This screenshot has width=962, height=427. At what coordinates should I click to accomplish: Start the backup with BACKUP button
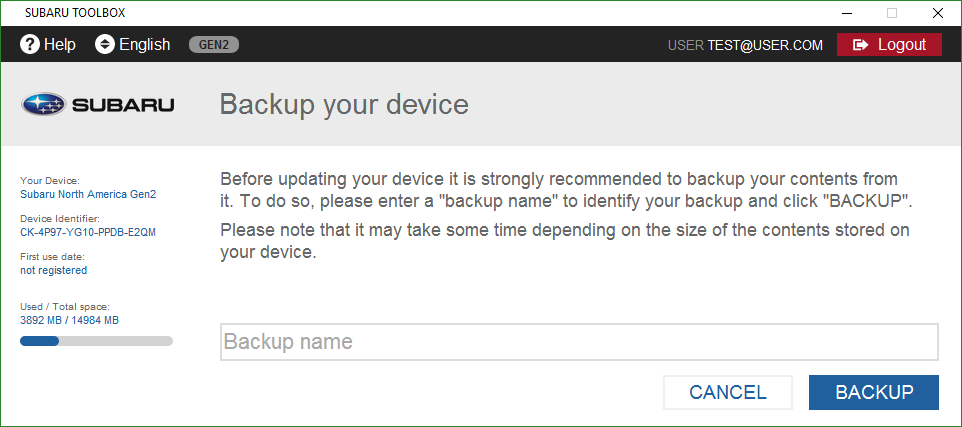(874, 392)
